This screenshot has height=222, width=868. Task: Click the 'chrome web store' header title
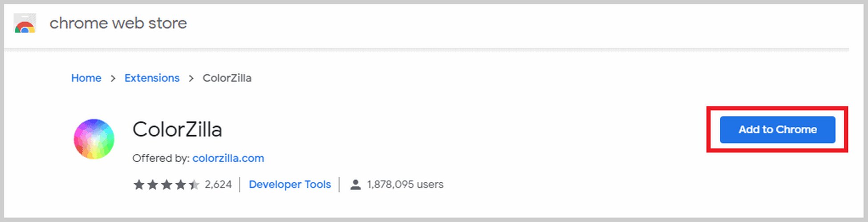pyautogui.click(x=118, y=23)
